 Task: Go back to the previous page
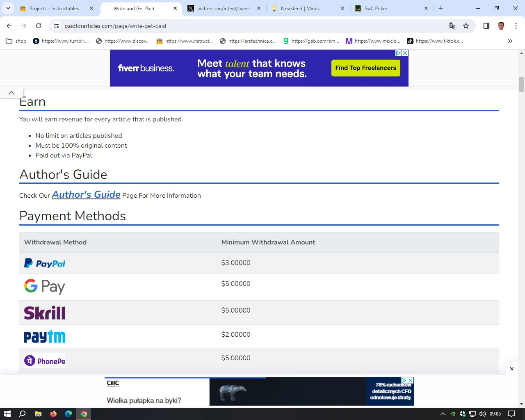[x=9, y=26]
